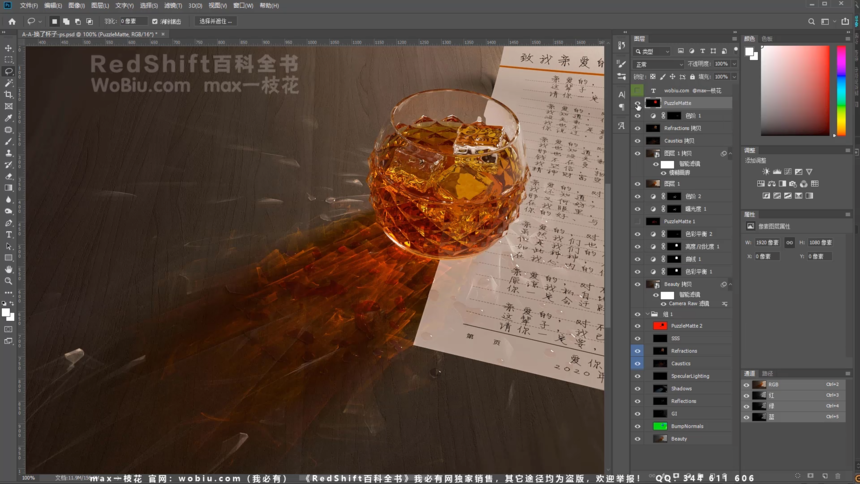
Task: Open the blend mode dropdown
Action: point(658,64)
